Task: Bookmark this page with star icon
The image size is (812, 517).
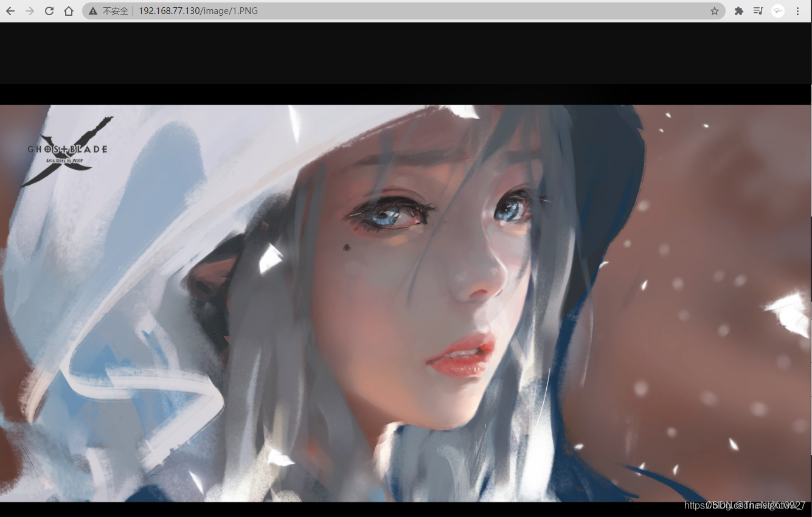Action: (x=715, y=11)
